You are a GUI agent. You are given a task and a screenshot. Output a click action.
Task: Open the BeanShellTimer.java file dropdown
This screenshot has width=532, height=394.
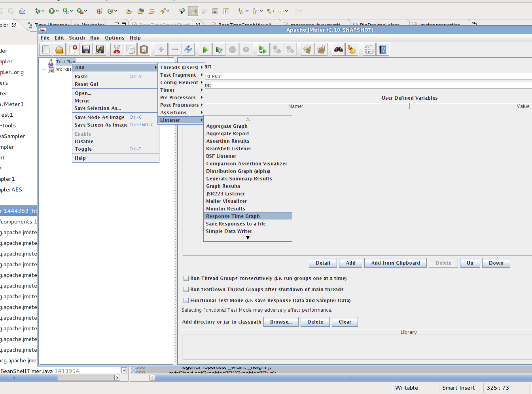coord(124,370)
